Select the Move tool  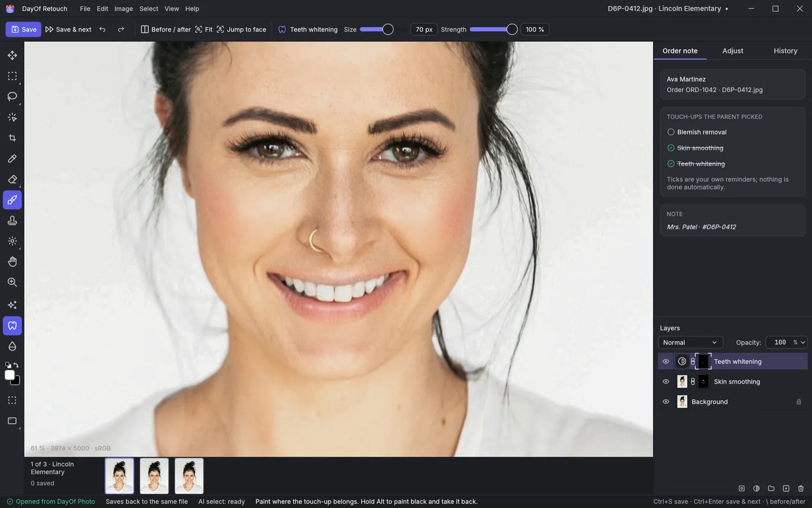(x=12, y=55)
